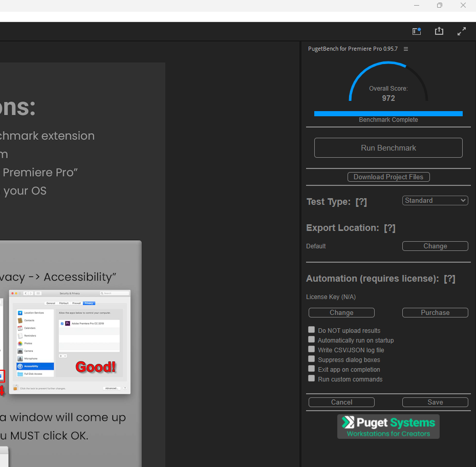Enable Run custom commands checkbox
476x467 pixels.
[312, 378]
